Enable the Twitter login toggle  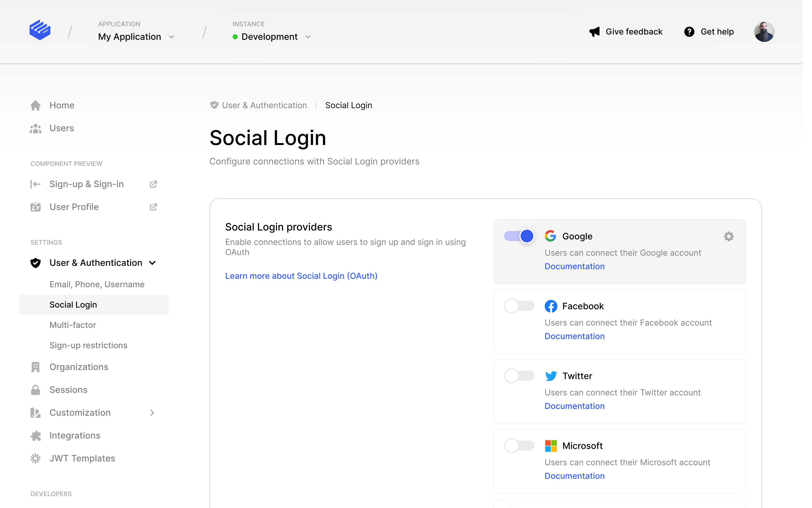click(x=519, y=376)
